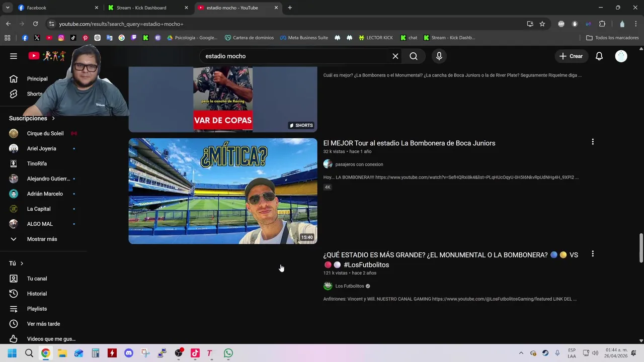Clear the search box with the X
This screenshot has height=362, width=644.
point(395,56)
